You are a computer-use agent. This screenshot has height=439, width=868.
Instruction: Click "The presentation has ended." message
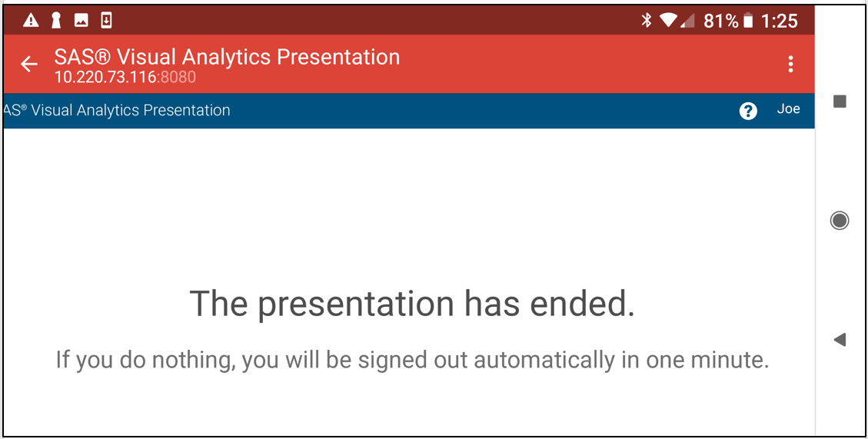pyautogui.click(x=412, y=304)
